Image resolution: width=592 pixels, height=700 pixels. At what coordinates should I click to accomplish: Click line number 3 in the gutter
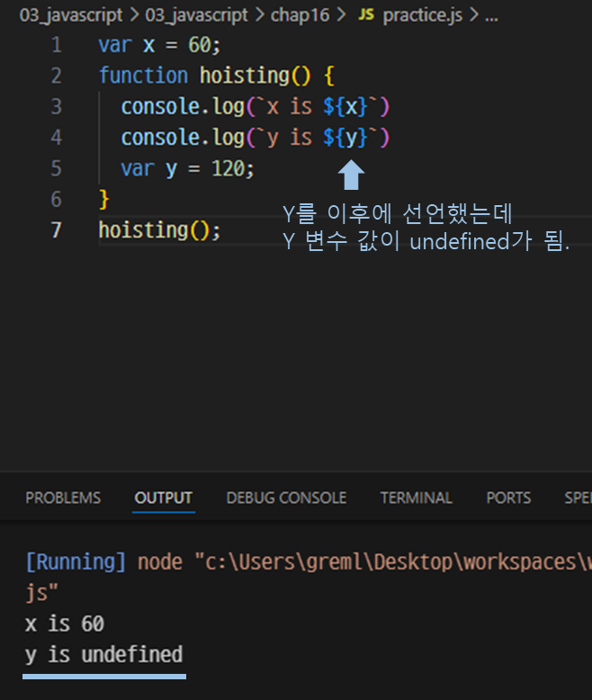point(57,106)
